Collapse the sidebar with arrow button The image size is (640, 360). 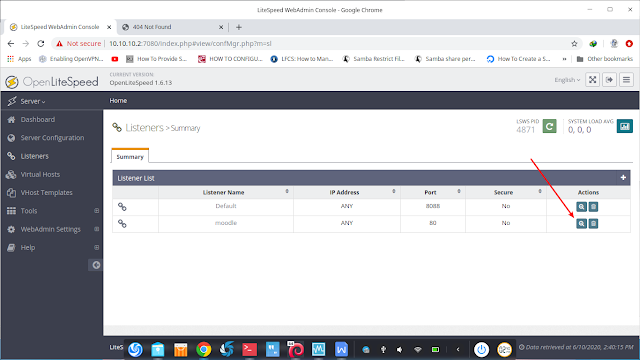pos(96,265)
